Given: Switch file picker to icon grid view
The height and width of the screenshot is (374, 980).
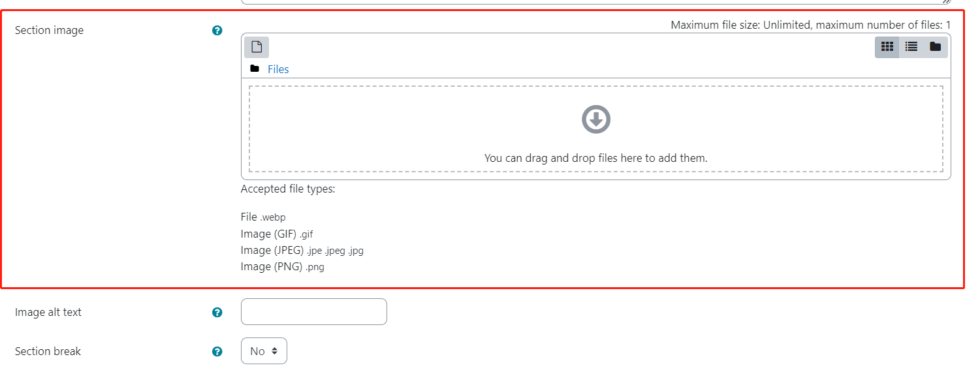Looking at the screenshot, I should (887, 47).
